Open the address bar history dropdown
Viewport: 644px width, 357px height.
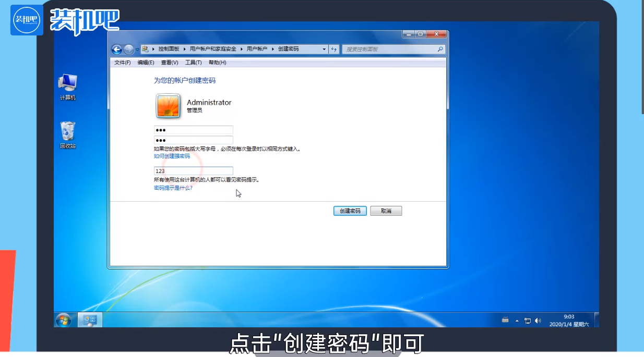324,49
